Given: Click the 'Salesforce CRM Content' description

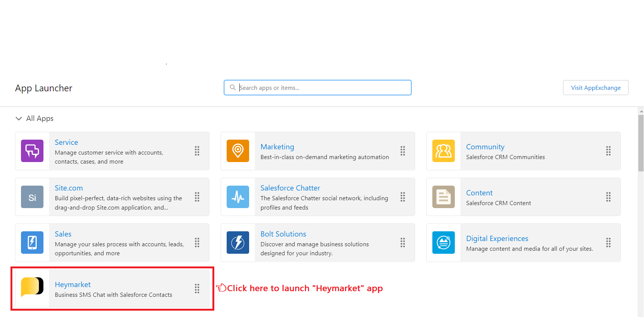Looking at the screenshot, I should pos(498,203).
